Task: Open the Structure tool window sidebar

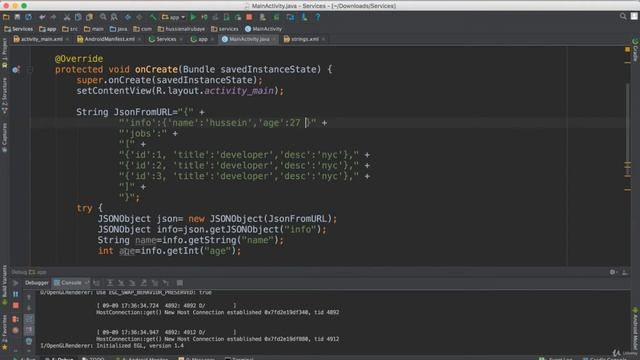Action: pos(4,96)
